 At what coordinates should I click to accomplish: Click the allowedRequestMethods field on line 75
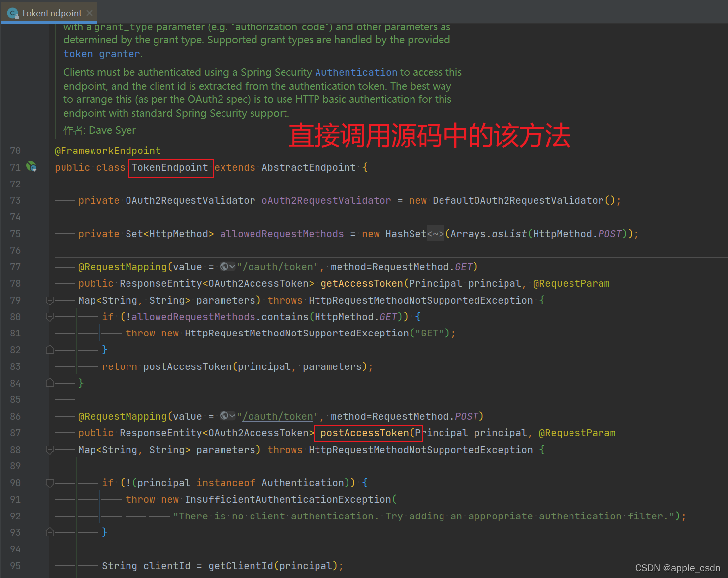[x=282, y=234]
